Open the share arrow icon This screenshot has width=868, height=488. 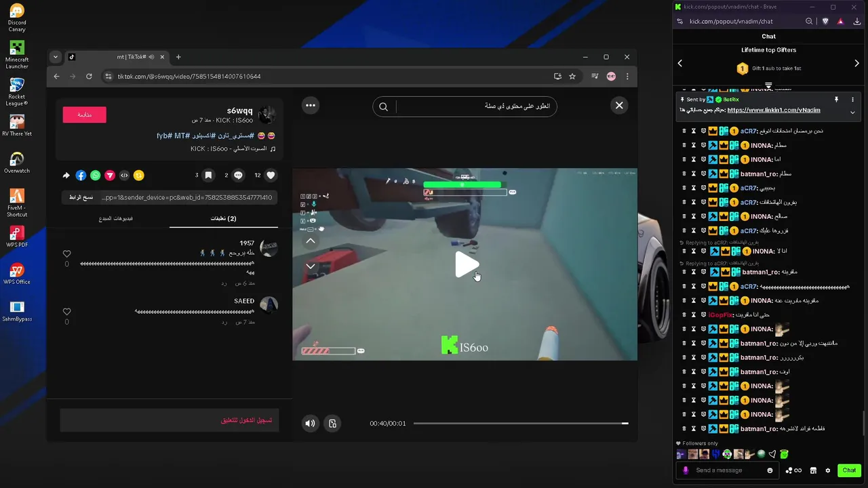tap(66, 176)
